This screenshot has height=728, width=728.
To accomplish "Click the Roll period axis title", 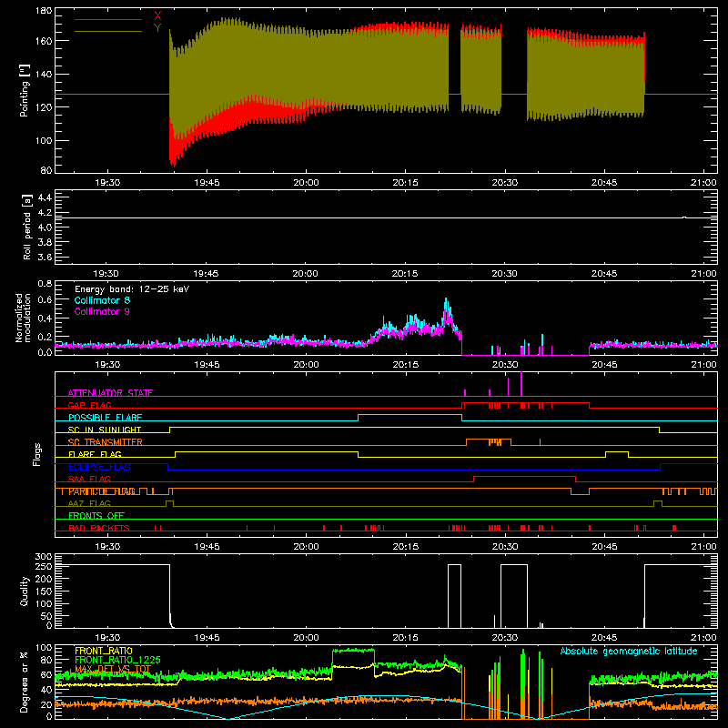I will point(26,227).
